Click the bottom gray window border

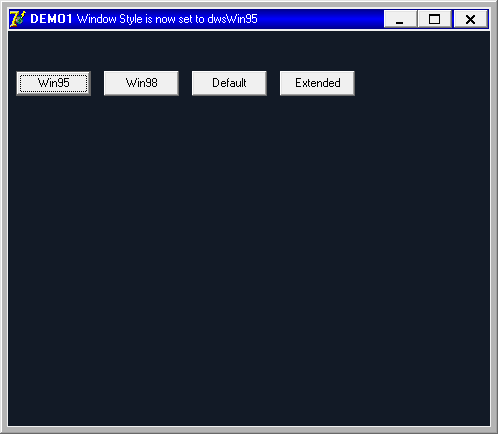[x=249, y=430]
